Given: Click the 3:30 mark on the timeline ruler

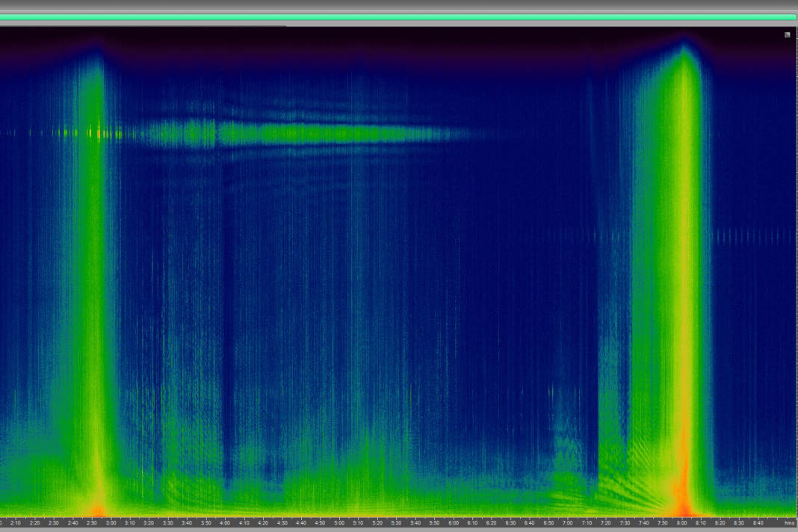Looking at the screenshot, I should tap(168, 522).
